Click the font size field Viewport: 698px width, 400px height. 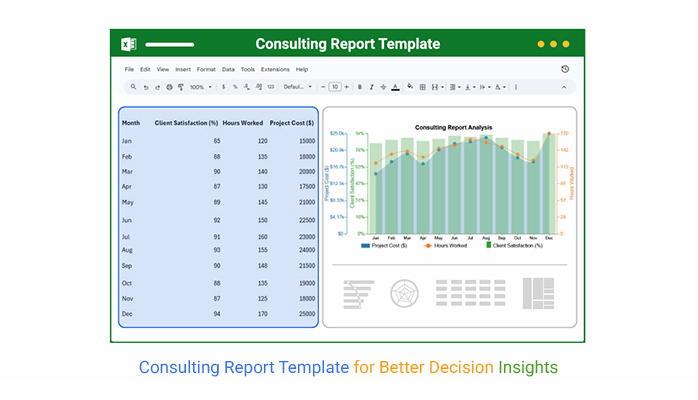334,87
